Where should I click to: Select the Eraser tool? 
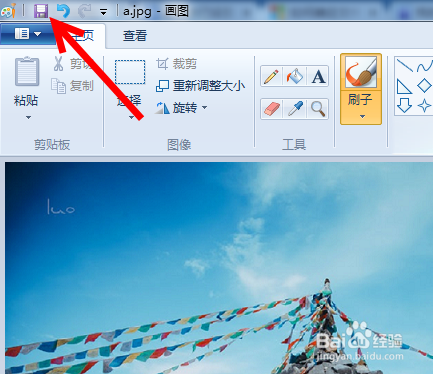click(x=271, y=109)
